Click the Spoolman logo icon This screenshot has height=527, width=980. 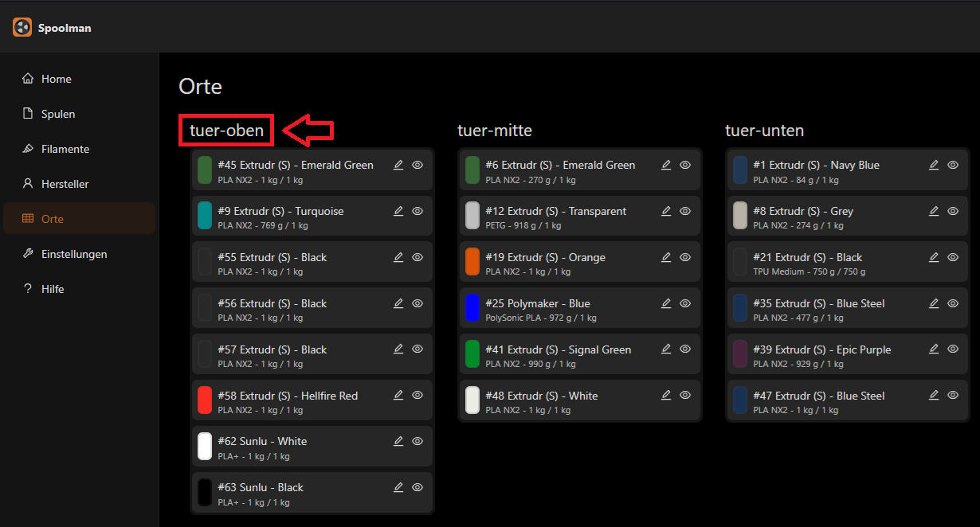[22, 28]
